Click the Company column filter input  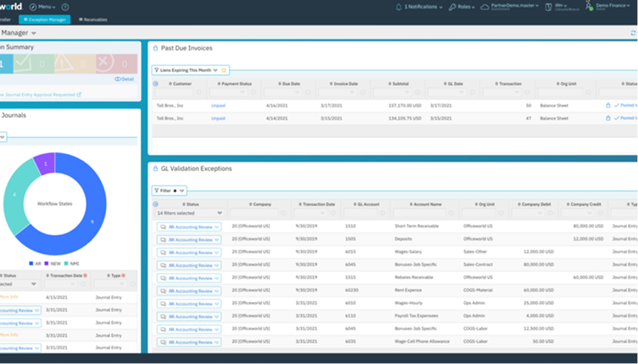click(255, 213)
